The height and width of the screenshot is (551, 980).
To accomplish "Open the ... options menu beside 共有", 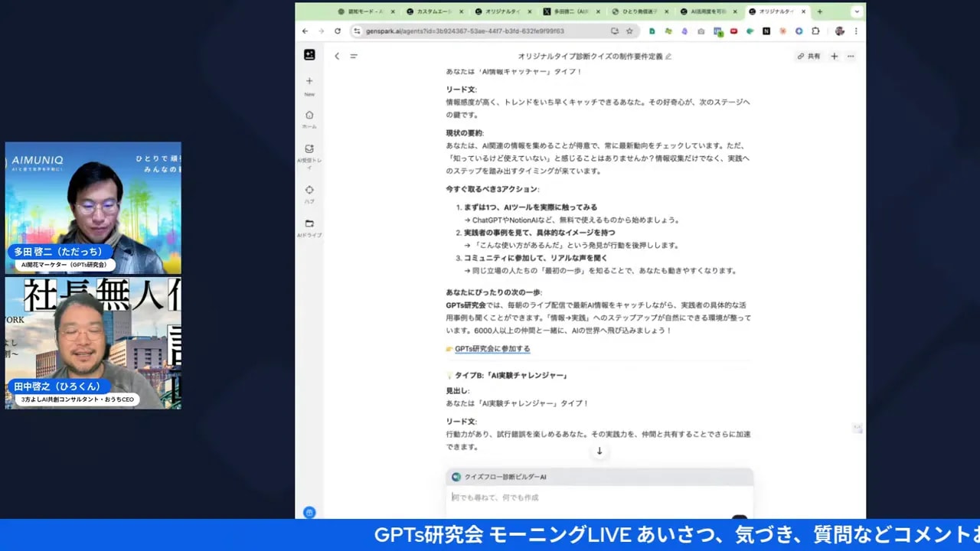I will click(x=851, y=56).
